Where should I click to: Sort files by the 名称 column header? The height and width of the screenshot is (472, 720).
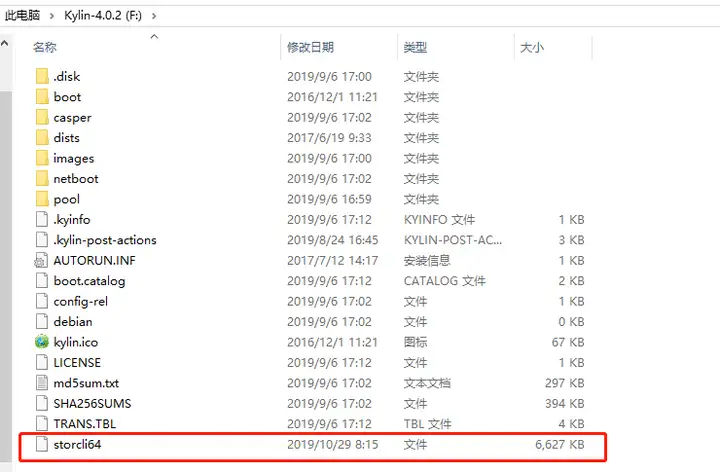point(45,47)
